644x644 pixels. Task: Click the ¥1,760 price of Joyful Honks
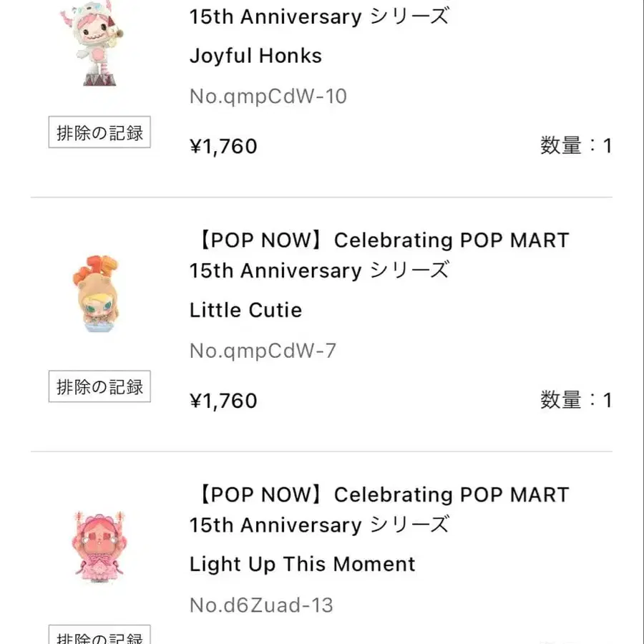223,146
